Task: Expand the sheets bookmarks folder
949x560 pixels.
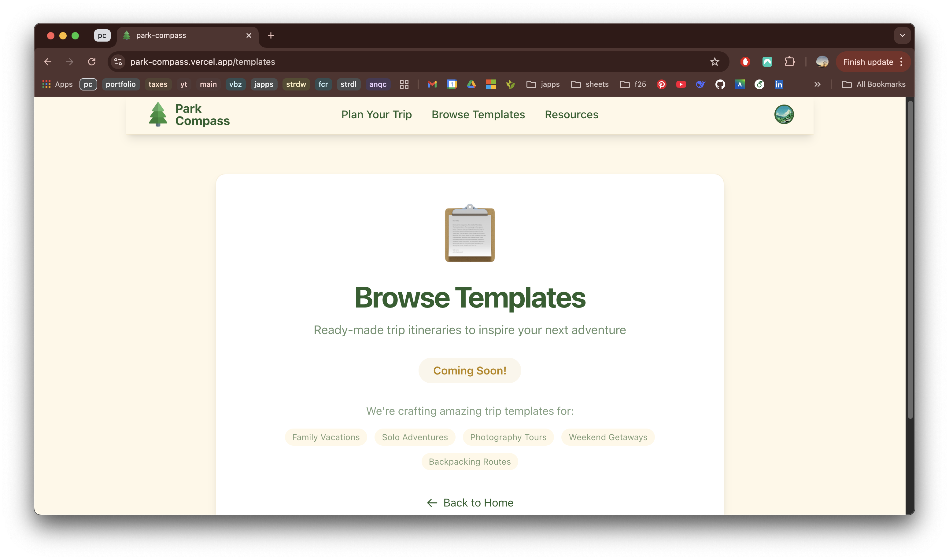Action: 589,84
